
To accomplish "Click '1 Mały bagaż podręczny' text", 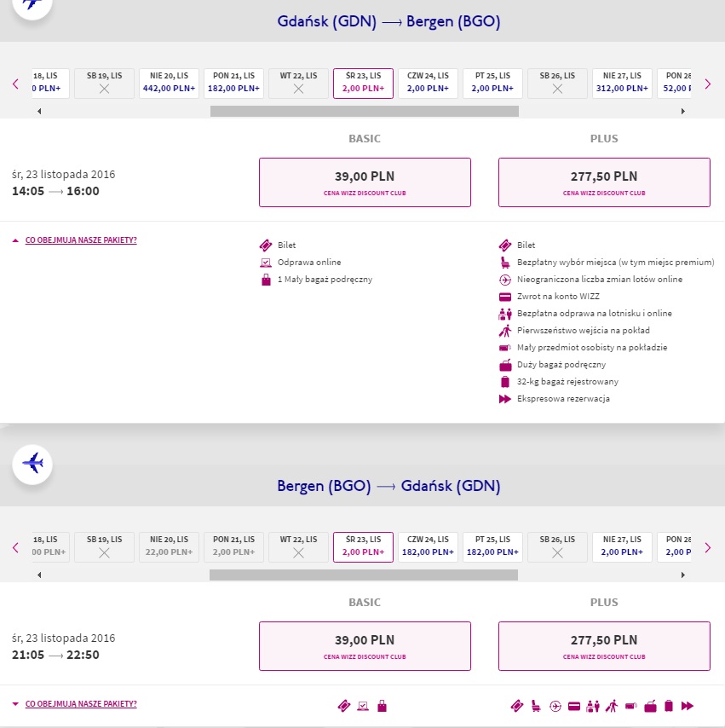I will tap(325, 280).
